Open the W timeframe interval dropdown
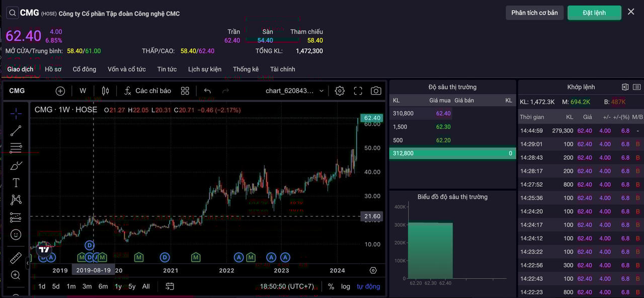644x298 pixels. [x=83, y=91]
